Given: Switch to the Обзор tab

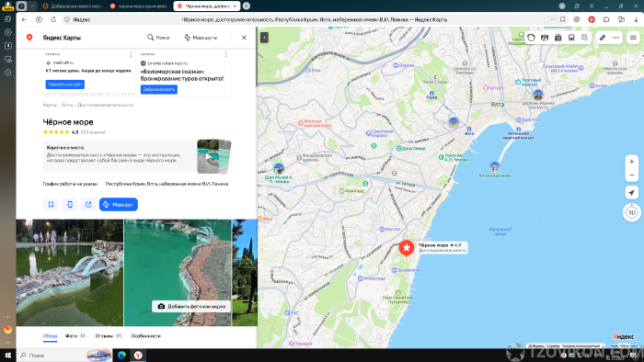Looking at the screenshot, I should click(x=50, y=335).
